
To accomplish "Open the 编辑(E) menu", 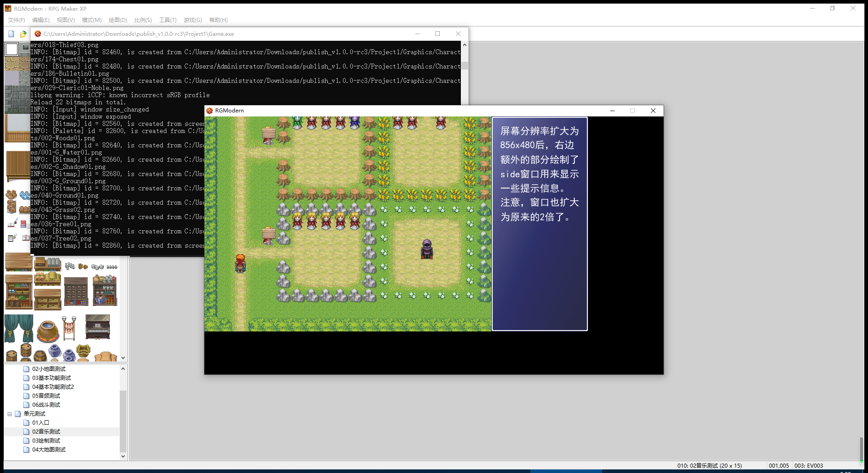I will pyautogui.click(x=41, y=20).
